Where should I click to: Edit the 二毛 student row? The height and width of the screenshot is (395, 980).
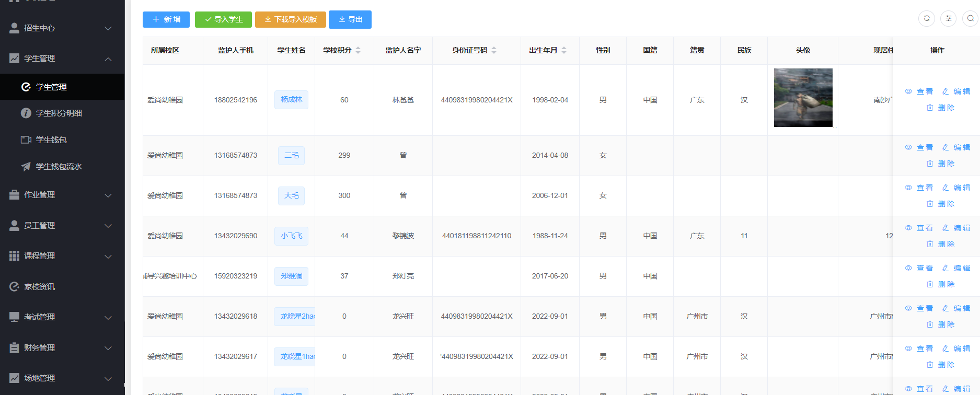click(956, 147)
